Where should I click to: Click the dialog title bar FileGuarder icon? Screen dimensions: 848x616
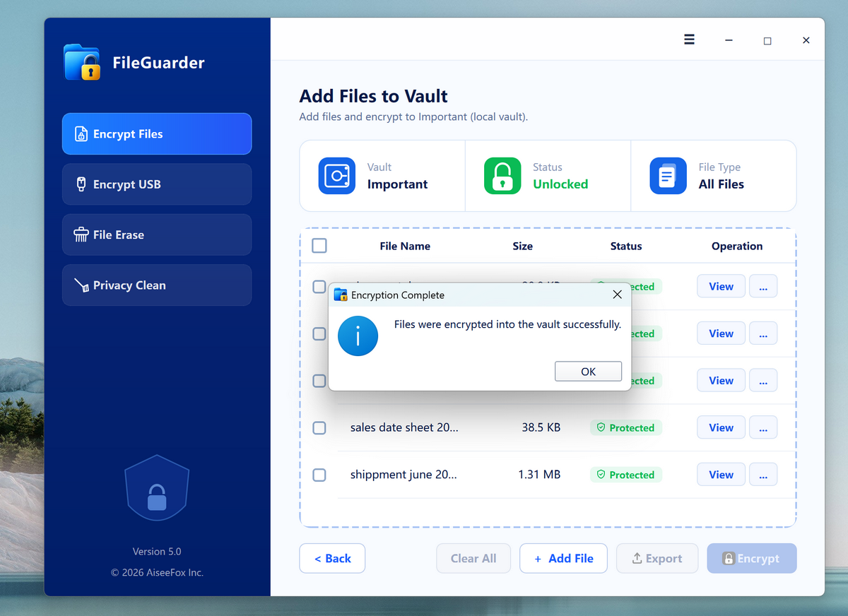coord(341,295)
